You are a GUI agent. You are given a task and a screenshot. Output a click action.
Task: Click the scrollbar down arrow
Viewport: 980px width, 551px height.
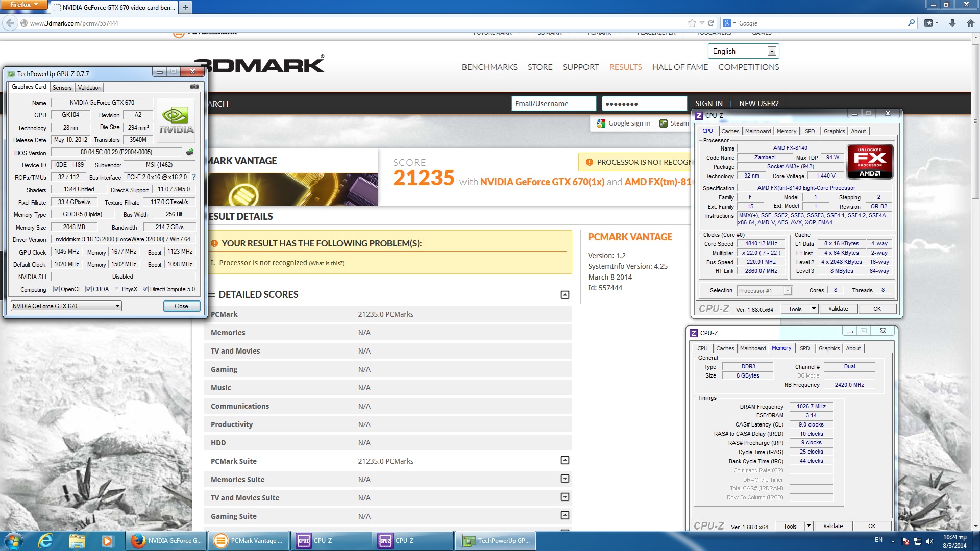click(x=975, y=526)
